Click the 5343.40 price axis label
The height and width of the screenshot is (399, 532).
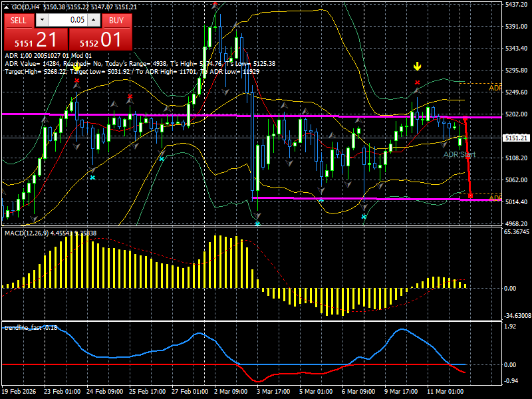(x=516, y=48)
